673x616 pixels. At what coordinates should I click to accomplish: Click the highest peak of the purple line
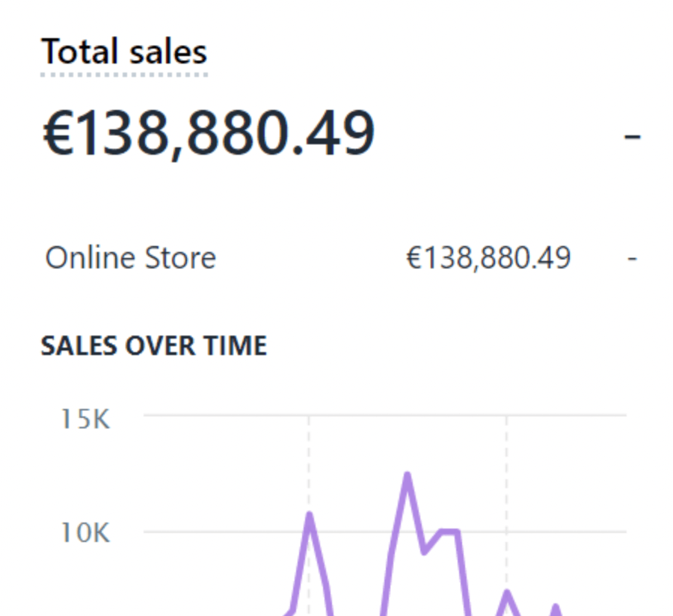(x=408, y=474)
